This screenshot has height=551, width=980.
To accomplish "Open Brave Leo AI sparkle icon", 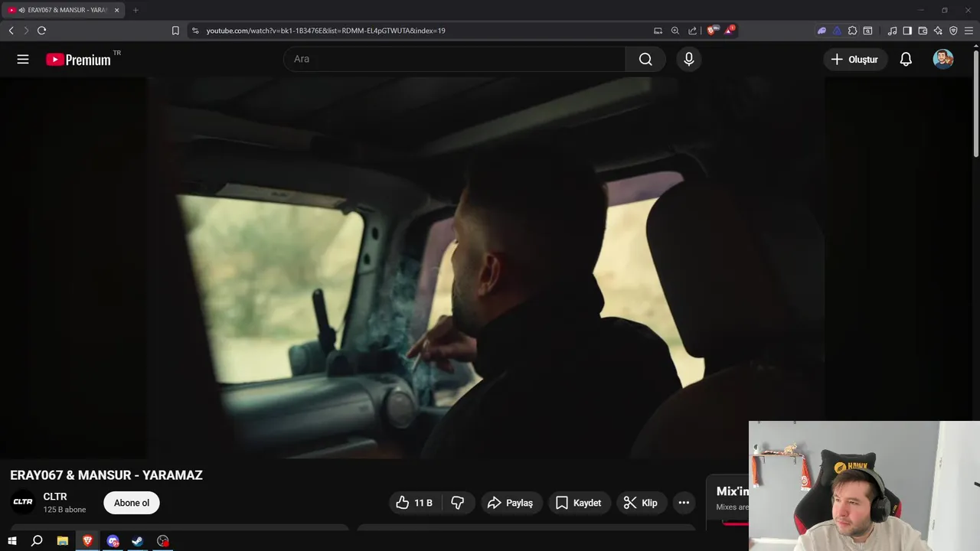I will tap(938, 31).
